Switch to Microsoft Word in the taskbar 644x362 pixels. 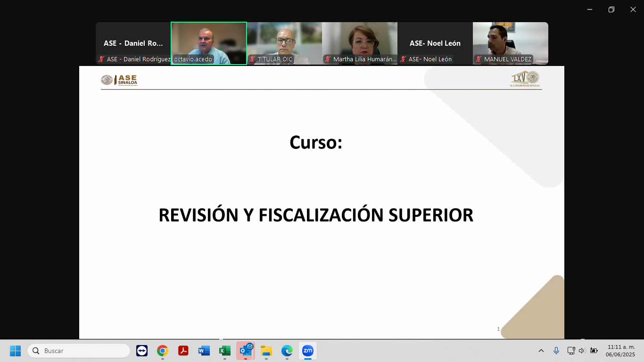[x=204, y=351]
